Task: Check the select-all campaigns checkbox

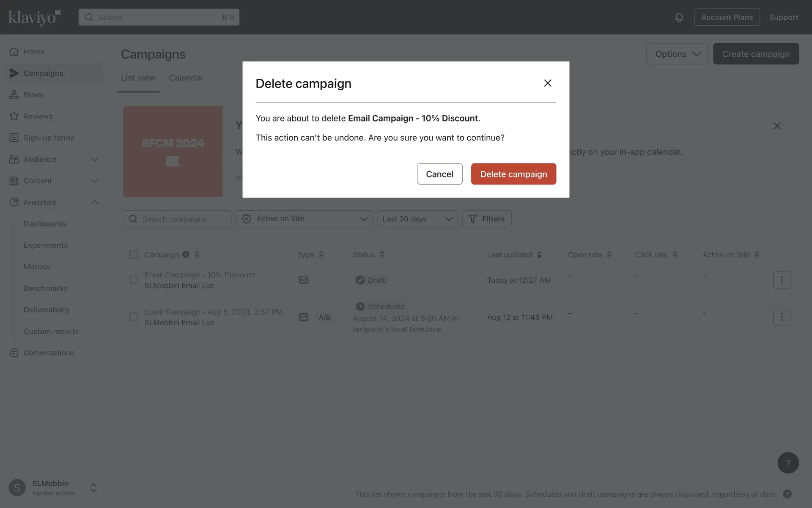Action: (134, 254)
